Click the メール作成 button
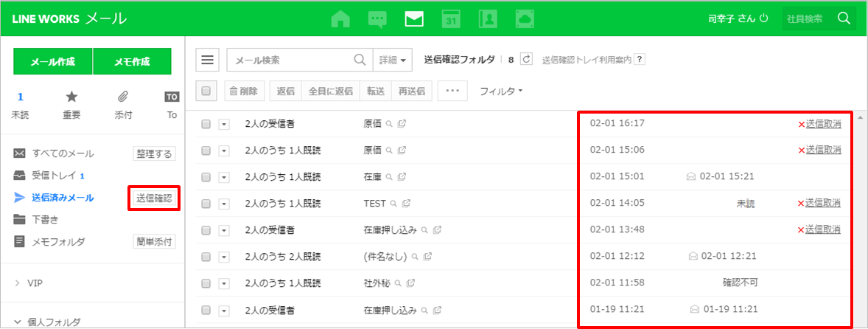This screenshot has height=329, width=868. point(52,62)
